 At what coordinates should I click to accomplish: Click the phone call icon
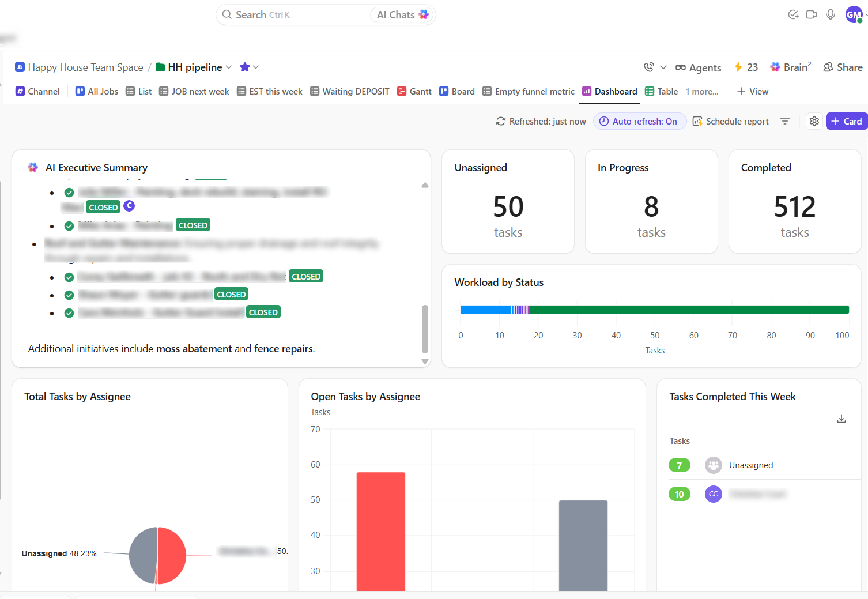(x=649, y=67)
